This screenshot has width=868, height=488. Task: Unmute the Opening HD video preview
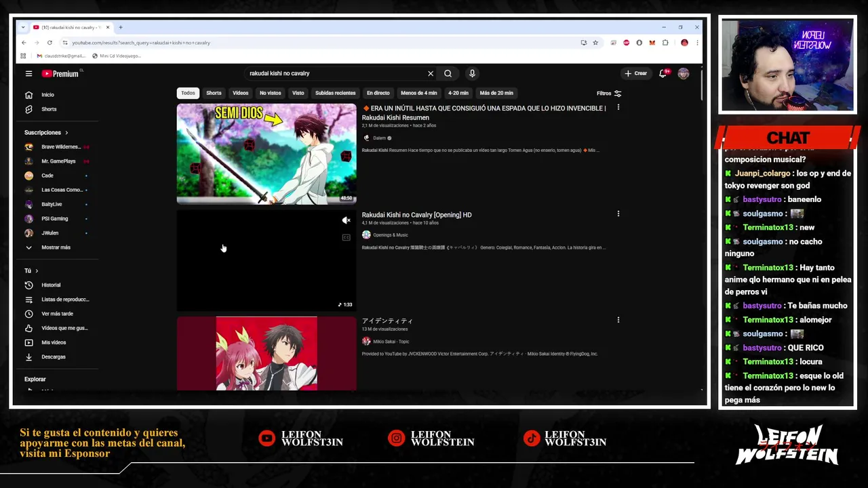coord(346,220)
